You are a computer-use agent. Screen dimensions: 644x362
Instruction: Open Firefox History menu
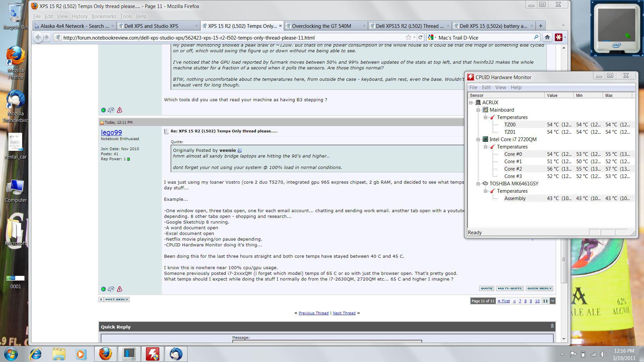point(79,16)
